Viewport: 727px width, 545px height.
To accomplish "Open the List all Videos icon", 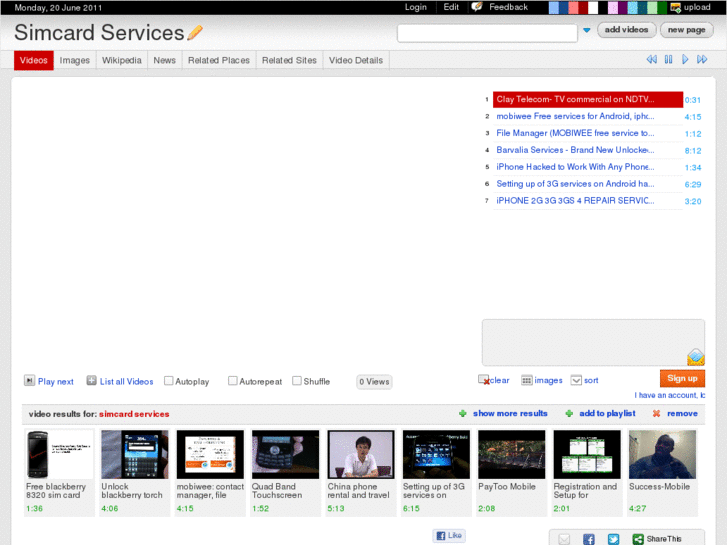I will coord(92,381).
